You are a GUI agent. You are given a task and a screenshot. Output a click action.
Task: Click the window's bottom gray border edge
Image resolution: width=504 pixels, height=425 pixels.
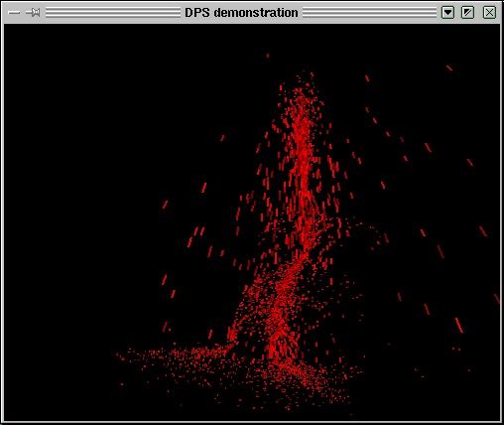tap(252, 423)
